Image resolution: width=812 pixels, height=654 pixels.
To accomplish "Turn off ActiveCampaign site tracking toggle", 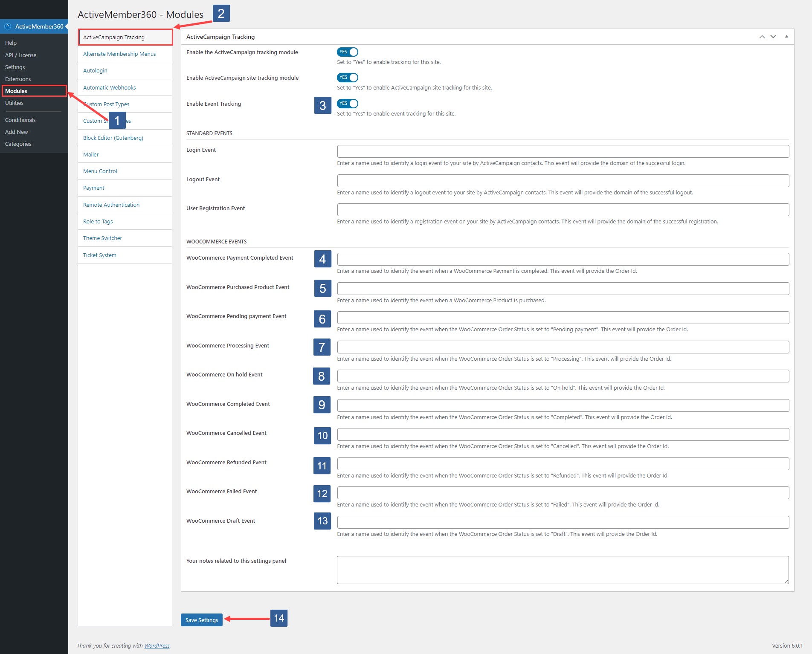I will pyautogui.click(x=347, y=77).
